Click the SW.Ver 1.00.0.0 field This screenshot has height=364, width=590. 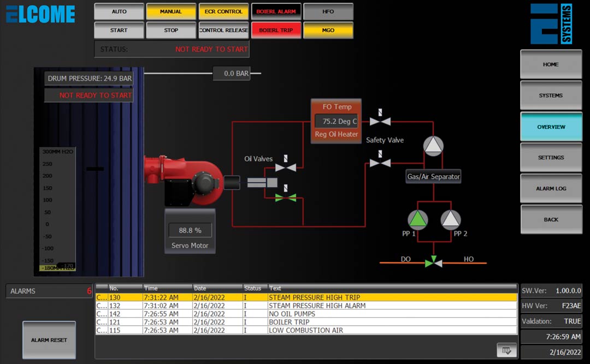coord(551,291)
